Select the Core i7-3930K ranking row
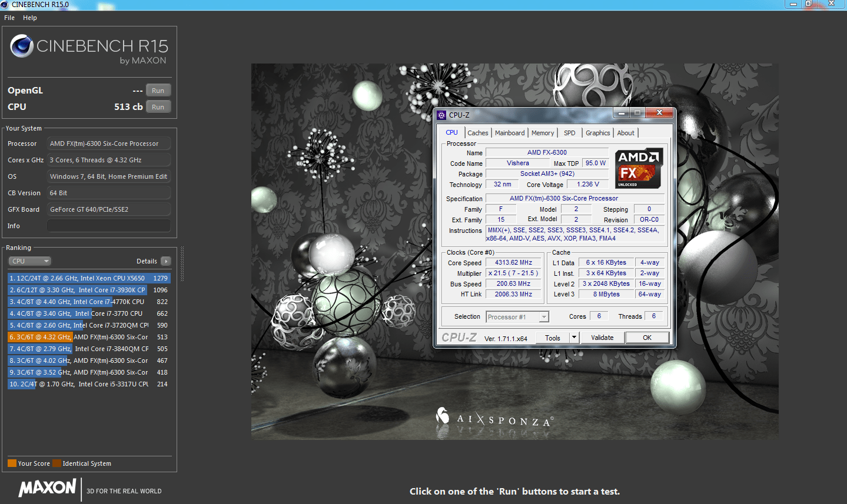The width and height of the screenshot is (847, 504). (x=89, y=290)
